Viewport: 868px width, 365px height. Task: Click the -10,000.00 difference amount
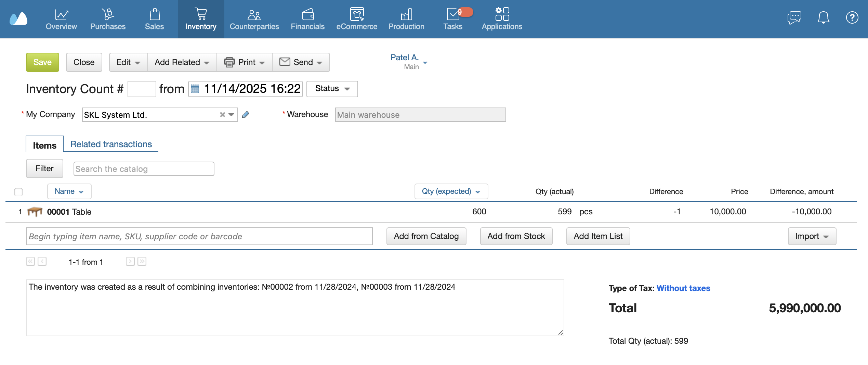[812, 212]
